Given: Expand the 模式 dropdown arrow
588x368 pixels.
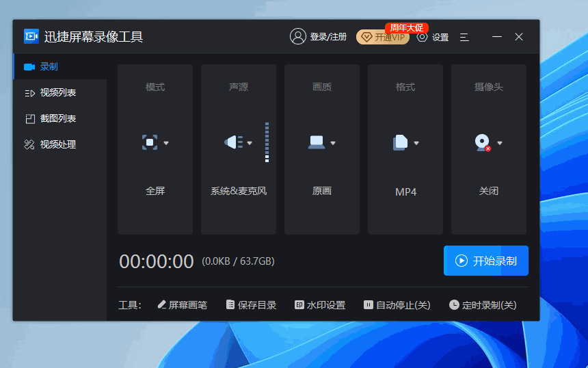Looking at the screenshot, I should 166,143.
